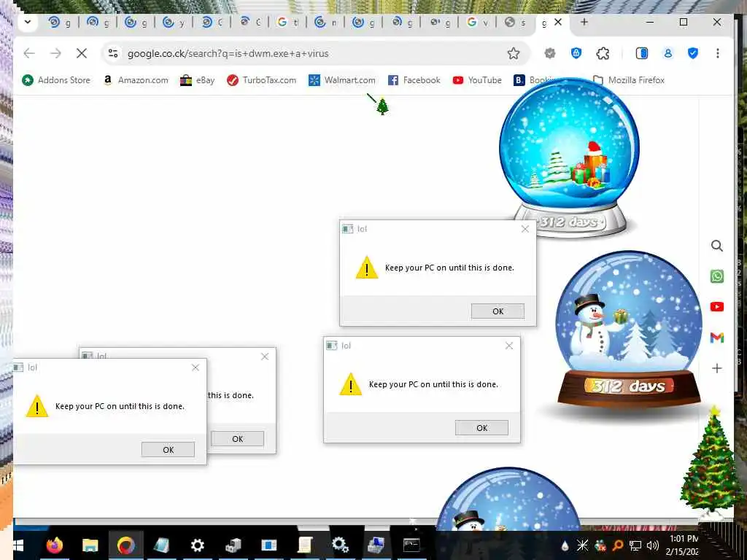747x560 pixels.
Task: Open the YouTube bookmark in bookmarks bar
Action: coord(477,80)
